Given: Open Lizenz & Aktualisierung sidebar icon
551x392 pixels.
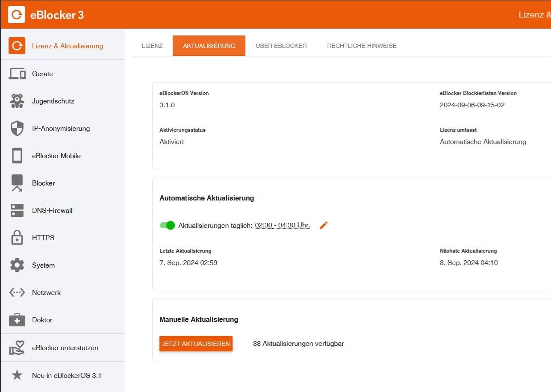Looking at the screenshot, I should 17,46.
